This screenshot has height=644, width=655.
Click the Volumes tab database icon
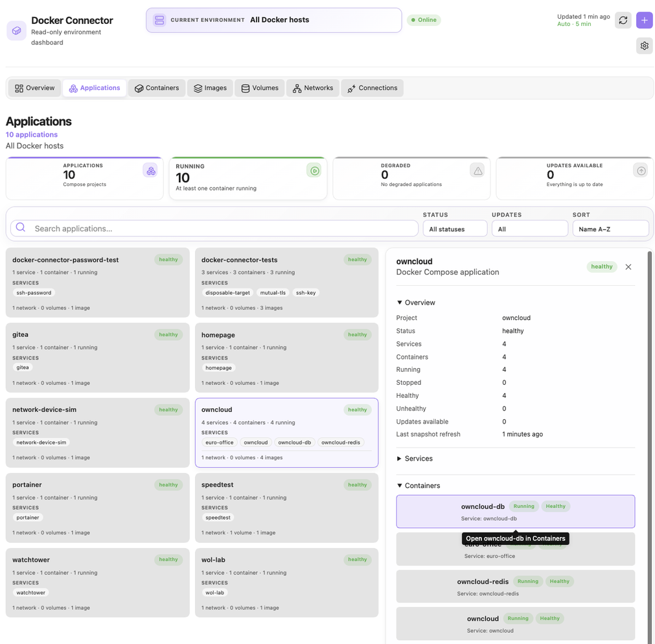245,88
